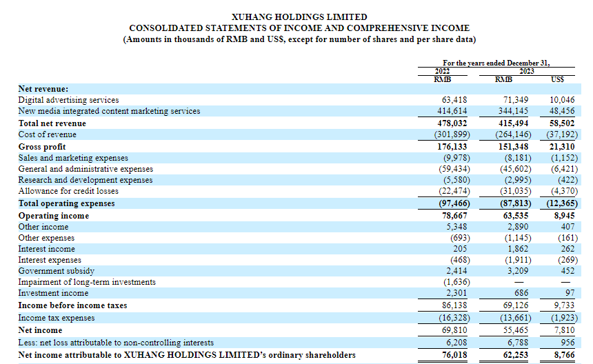
Task: Select the value 86,138
Action: click(454, 305)
